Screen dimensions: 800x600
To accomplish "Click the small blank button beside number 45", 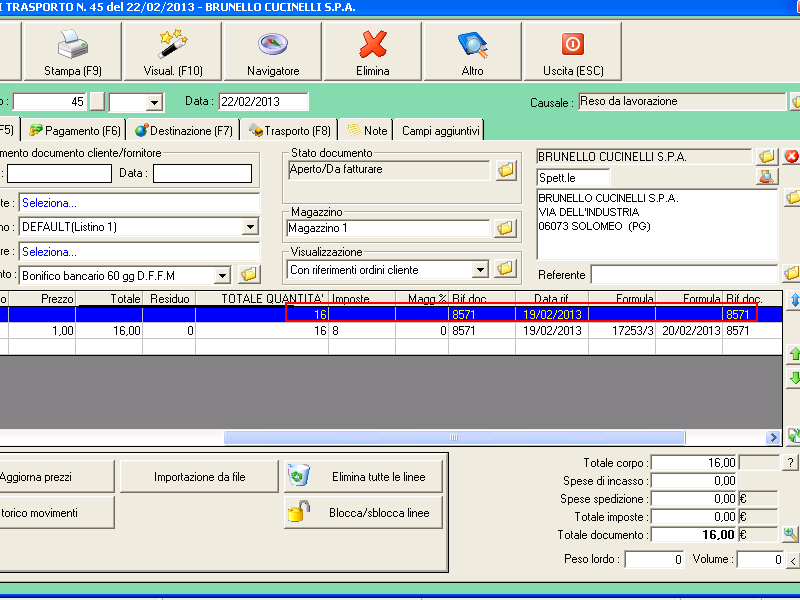I will [x=97, y=102].
